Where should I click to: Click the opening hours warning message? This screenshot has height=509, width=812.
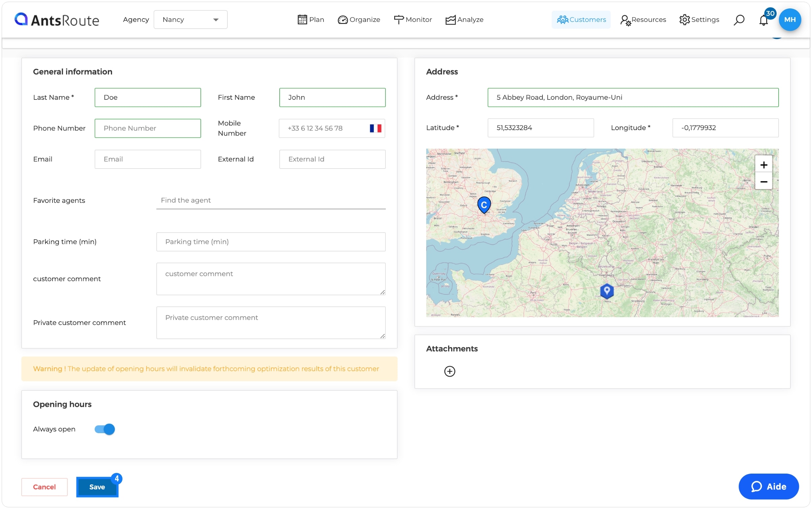coord(209,369)
